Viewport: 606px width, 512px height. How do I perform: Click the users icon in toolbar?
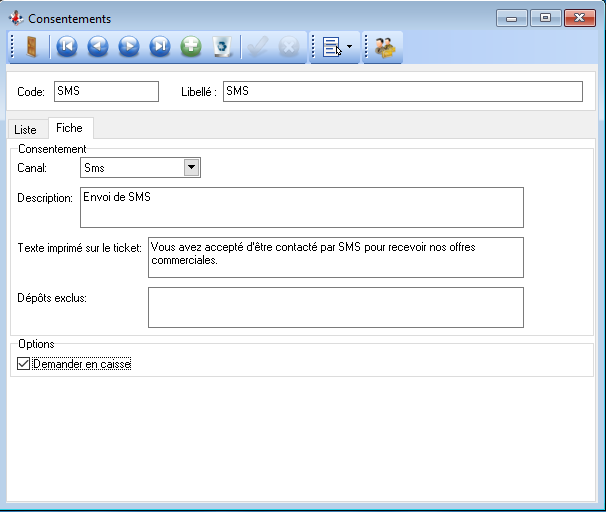click(385, 47)
